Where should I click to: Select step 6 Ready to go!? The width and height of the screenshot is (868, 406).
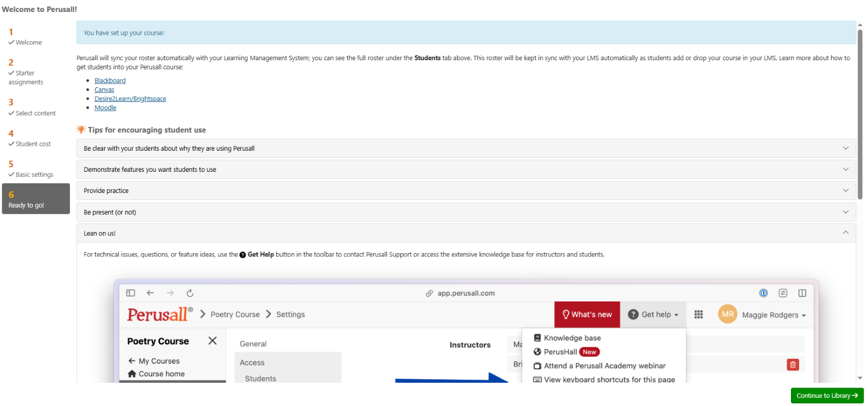(x=36, y=198)
